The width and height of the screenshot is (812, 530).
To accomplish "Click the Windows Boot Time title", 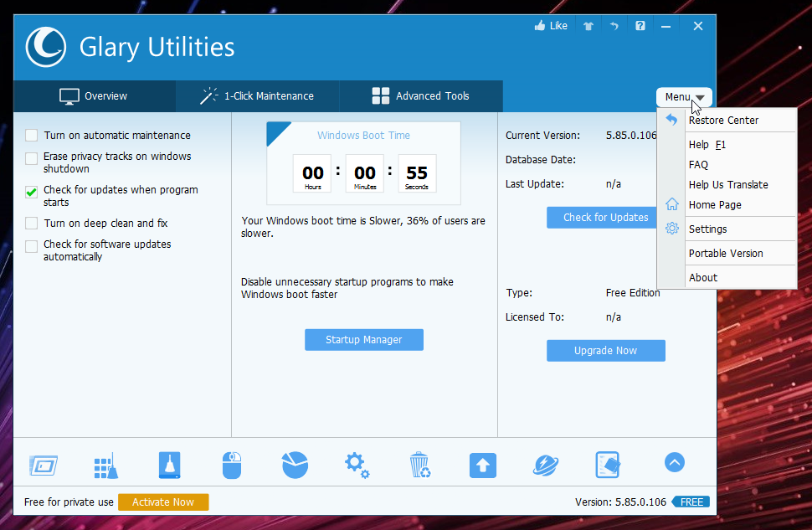I will coord(363,135).
